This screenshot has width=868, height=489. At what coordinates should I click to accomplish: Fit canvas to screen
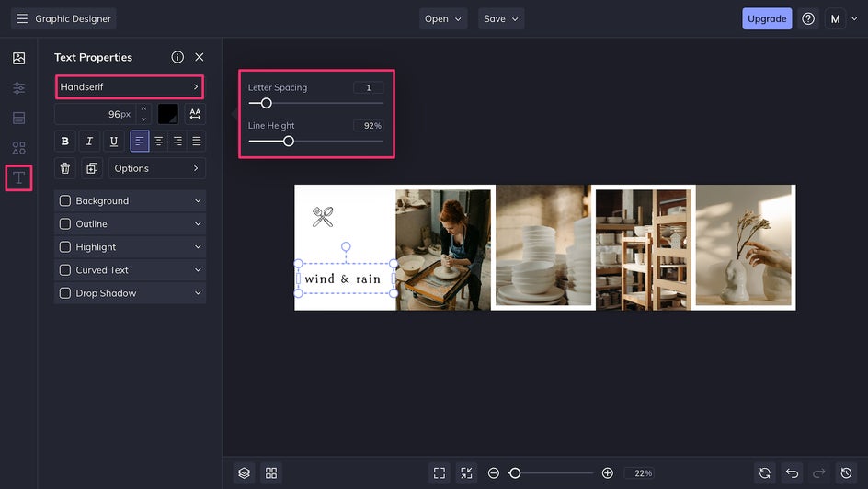click(x=440, y=473)
